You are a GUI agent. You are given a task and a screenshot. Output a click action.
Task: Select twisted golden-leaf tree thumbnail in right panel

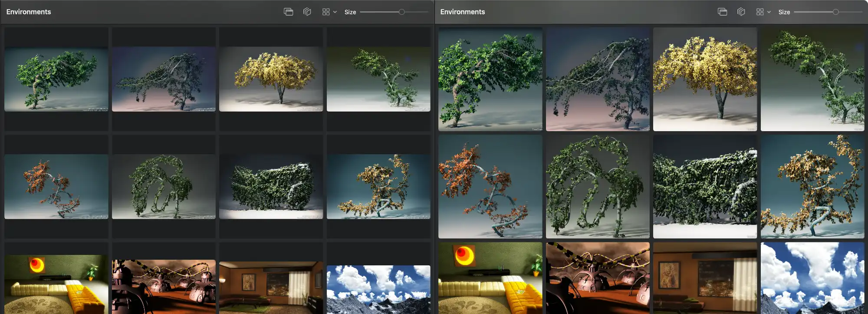click(x=812, y=186)
